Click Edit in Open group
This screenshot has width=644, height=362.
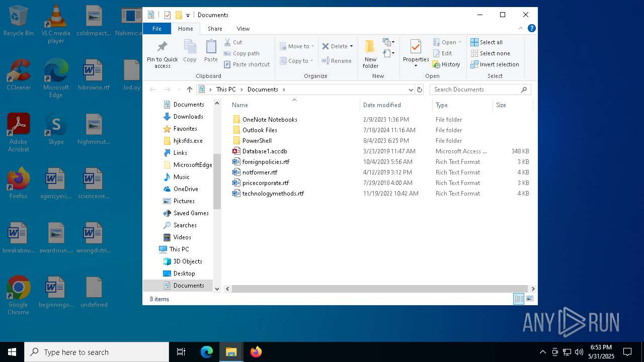[442, 53]
